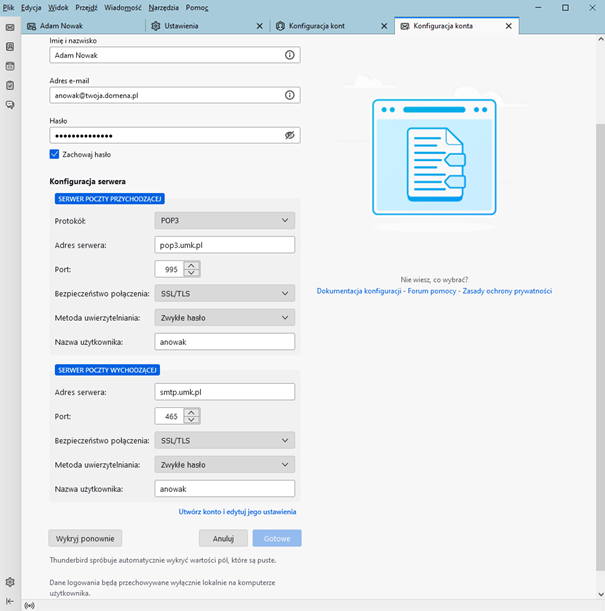The image size is (605, 611).
Task: Click the scrollbar down arrow
Action: pyautogui.click(x=601, y=594)
